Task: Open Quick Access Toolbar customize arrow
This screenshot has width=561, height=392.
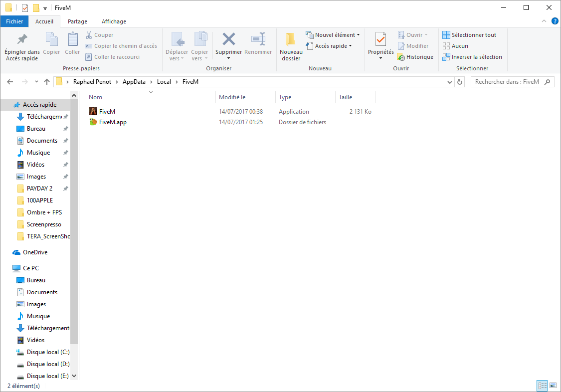Action: [x=45, y=8]
